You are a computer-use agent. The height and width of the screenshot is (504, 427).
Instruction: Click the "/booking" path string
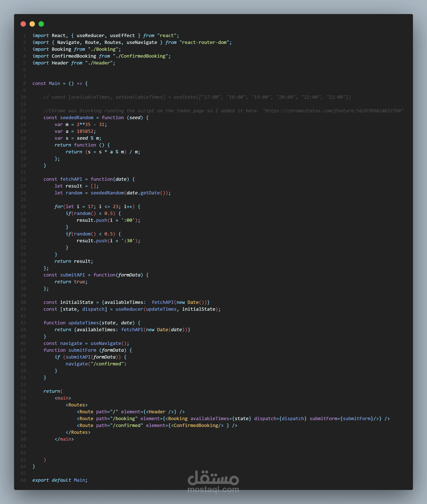point(124,418)
